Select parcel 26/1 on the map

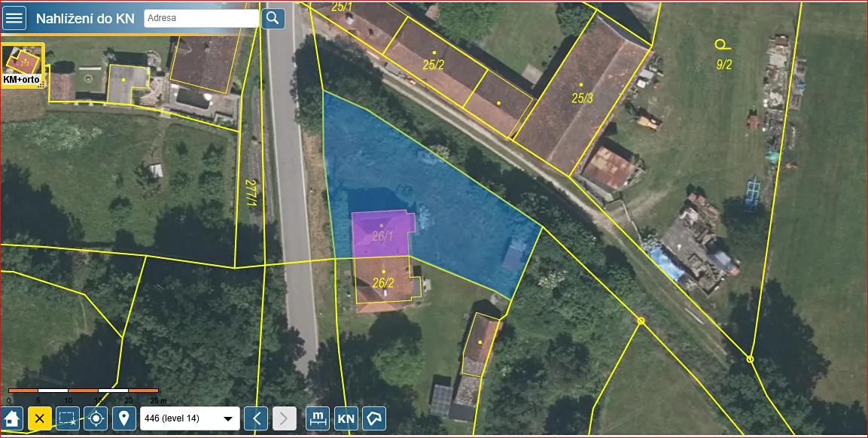pos(382,236)
